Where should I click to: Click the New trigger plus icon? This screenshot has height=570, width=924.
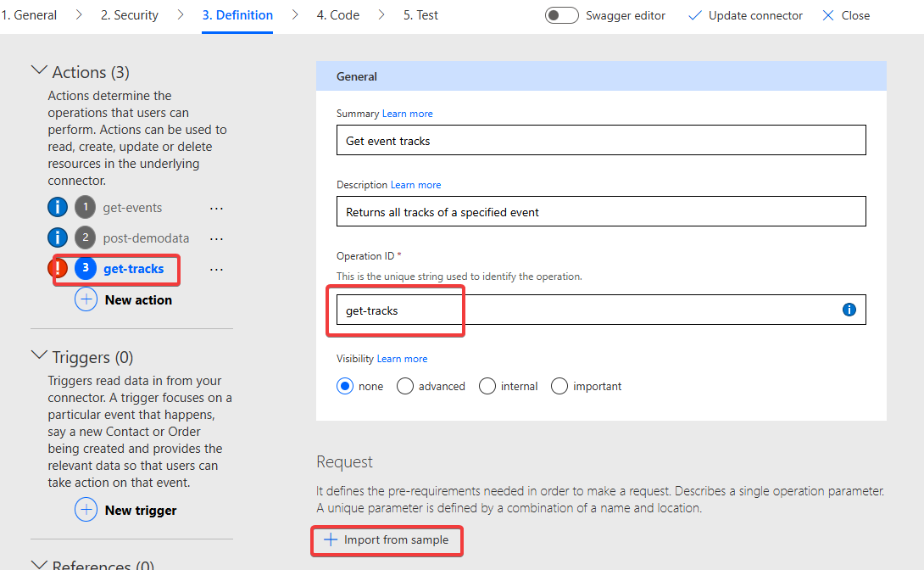click(86, 510)
